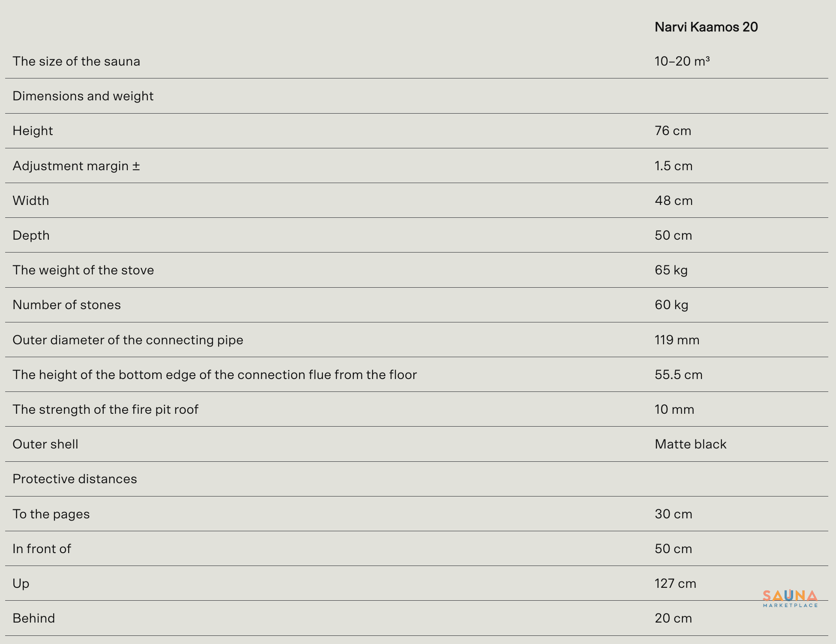Click the Protective distances section heading
Screen dimensions: 836x644
75,479
